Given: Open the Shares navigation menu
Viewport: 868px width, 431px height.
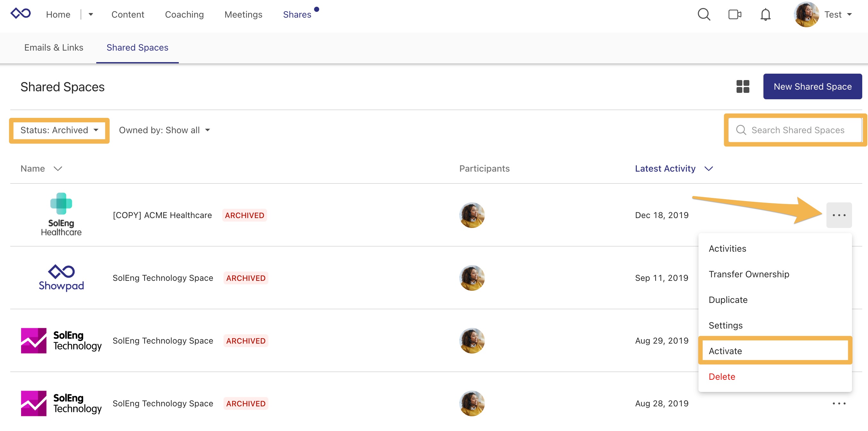Looking at the screenshot, I should [x=297, y=14].
